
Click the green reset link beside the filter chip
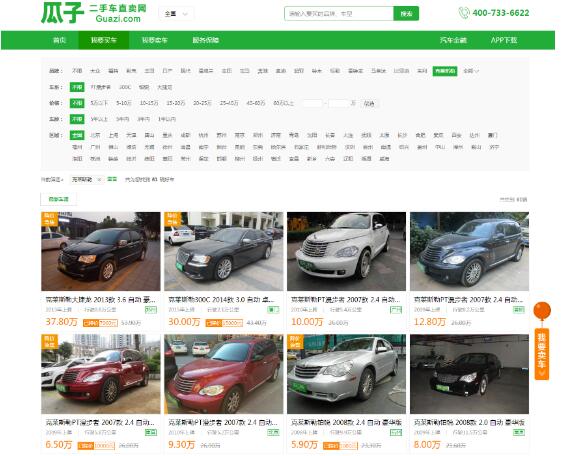112,179
